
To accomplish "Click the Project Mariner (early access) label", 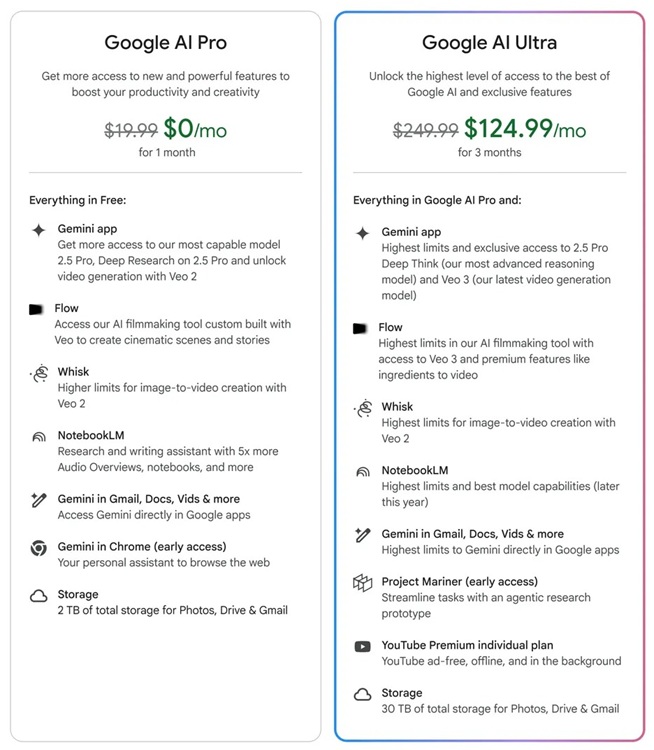I will click(x=459, y=582).
